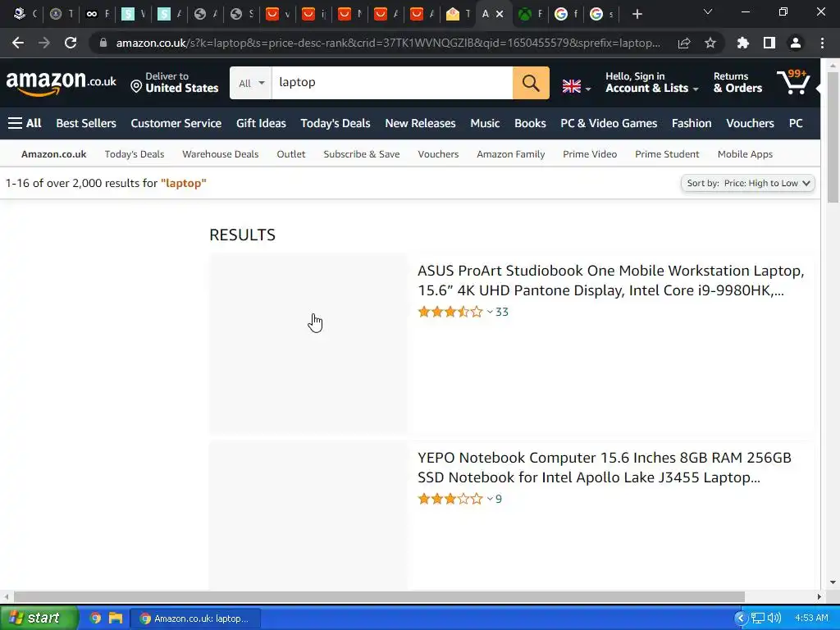Click ASUS ProArt product image placeholder
This screenshot has height=630, width=840.
[x=308, y=343]
